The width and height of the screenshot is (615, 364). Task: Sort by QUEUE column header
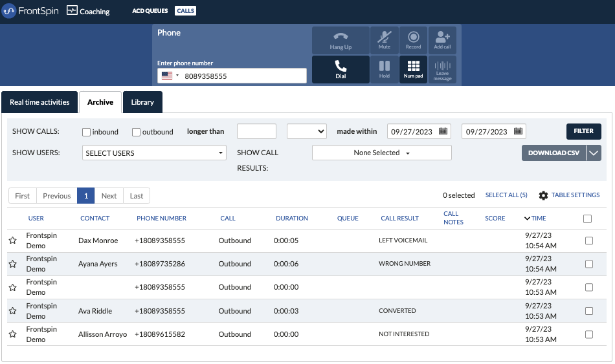point(348,219)
